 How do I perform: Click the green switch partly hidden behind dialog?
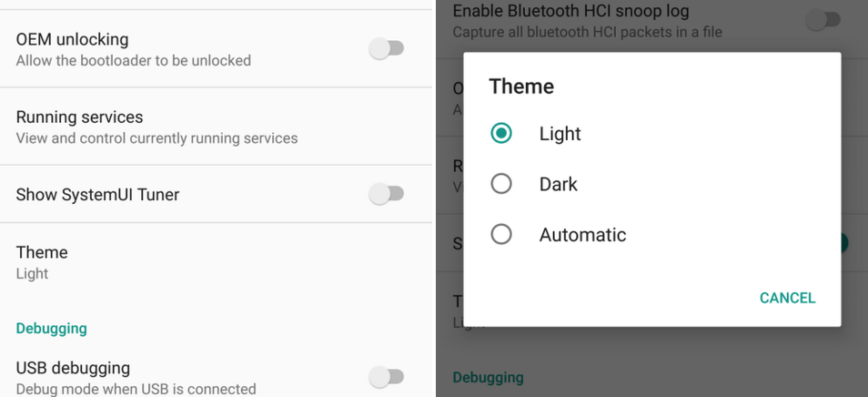pyautogui.click(x=844, y=243)
